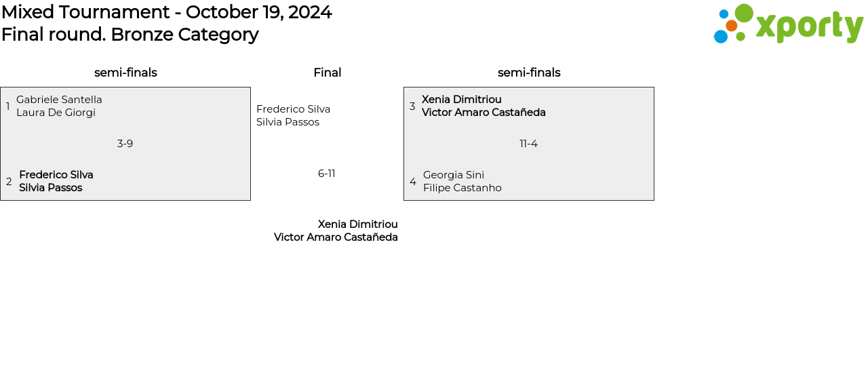Image resolution: width=868 pixels, height=371 pixels.
Task: Click seed number 3 in the bracket
Action: (412, 106)
